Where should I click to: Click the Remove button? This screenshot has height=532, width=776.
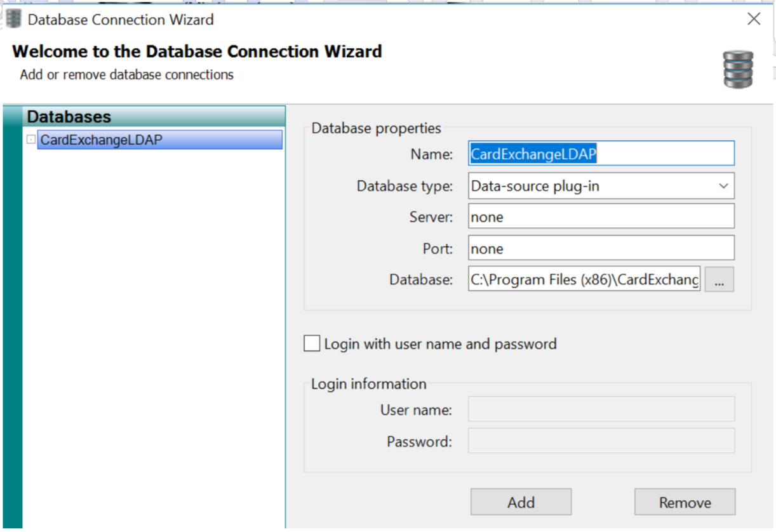(x=685, y=502)
